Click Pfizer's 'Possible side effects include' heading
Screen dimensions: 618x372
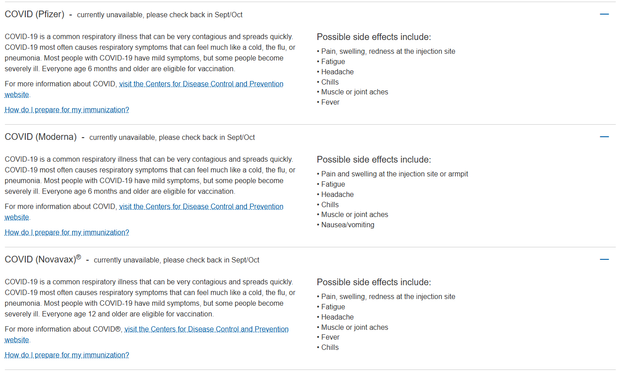click(x=374, y=37)
